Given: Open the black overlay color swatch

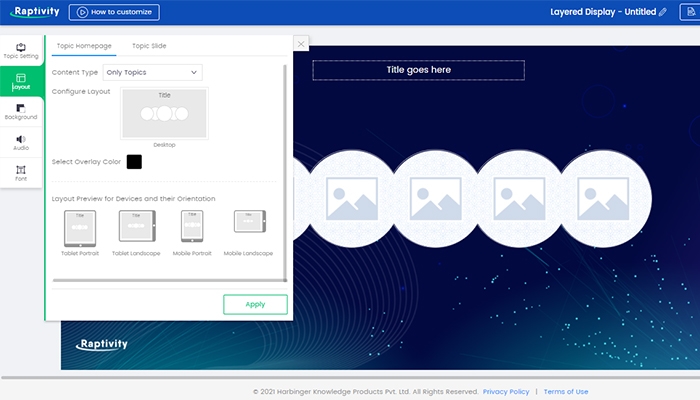Looking at the screenshot, I should click(134, 162).
